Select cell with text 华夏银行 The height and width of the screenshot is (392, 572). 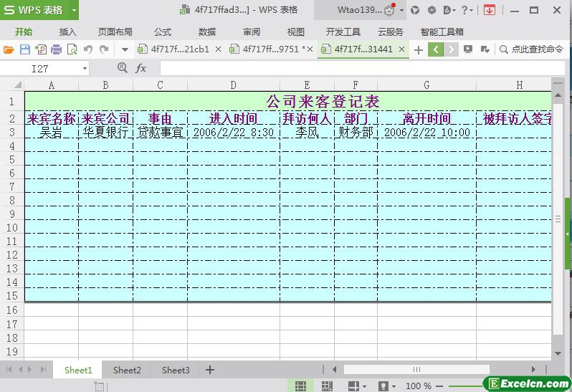[x=105, y=133]
